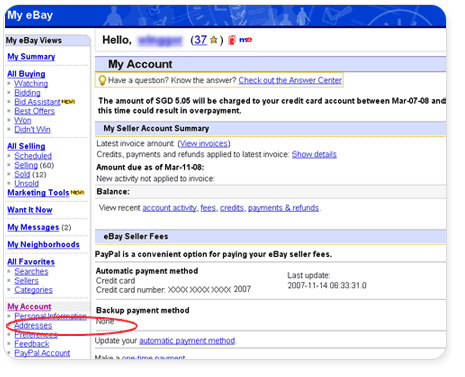Click 'My Seller Account Summary' heading

156,128
